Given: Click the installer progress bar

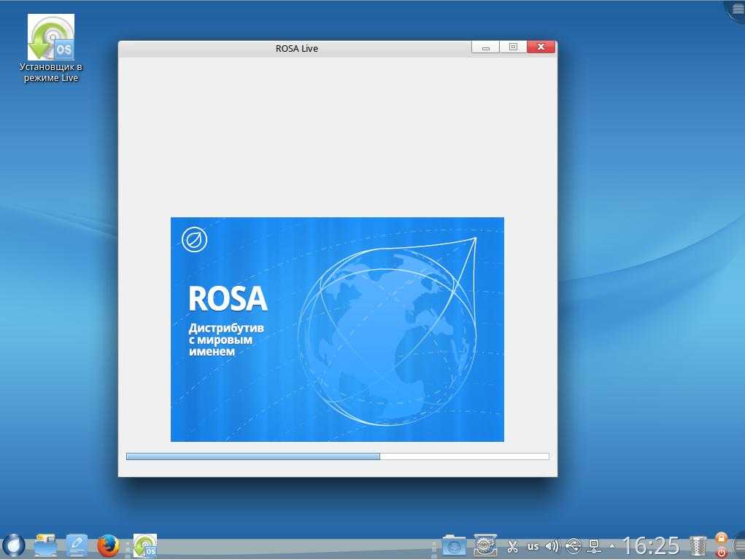Looking at the screenshot, I should (x=337, y=456).
